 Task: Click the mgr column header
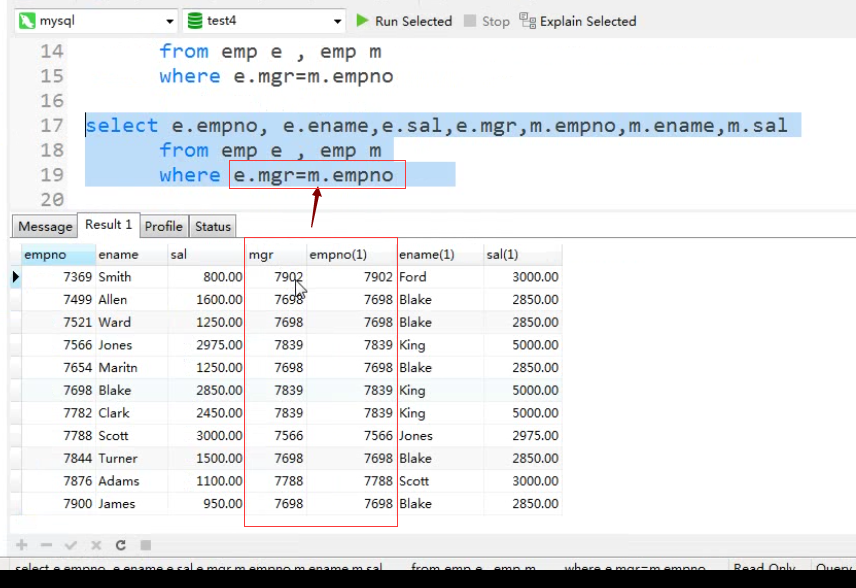pyautogui.click(x=276, y=254)
